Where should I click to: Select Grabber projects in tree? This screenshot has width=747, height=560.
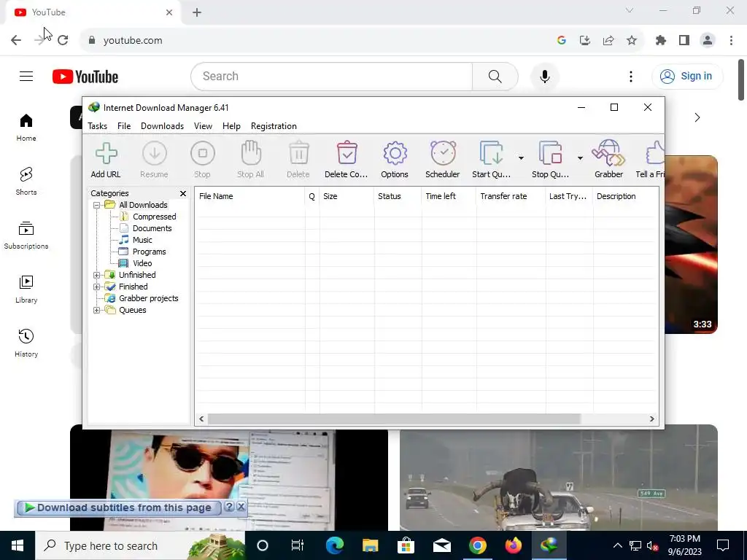coord(148,298)
